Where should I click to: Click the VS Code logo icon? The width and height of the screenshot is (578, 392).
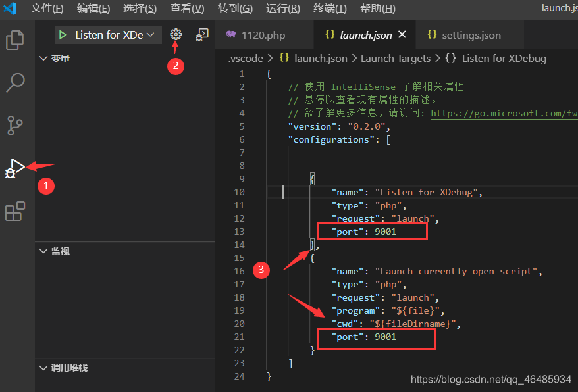click(x=11, y=8)
